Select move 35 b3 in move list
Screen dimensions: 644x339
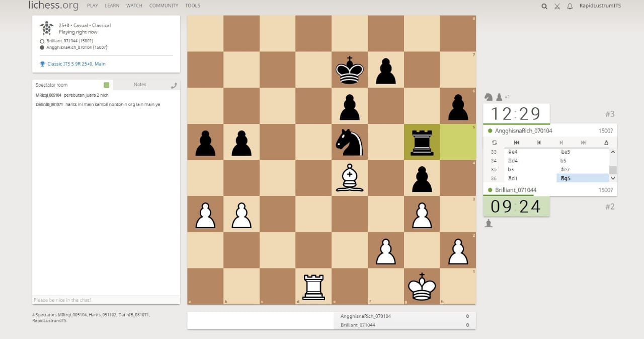510,170
